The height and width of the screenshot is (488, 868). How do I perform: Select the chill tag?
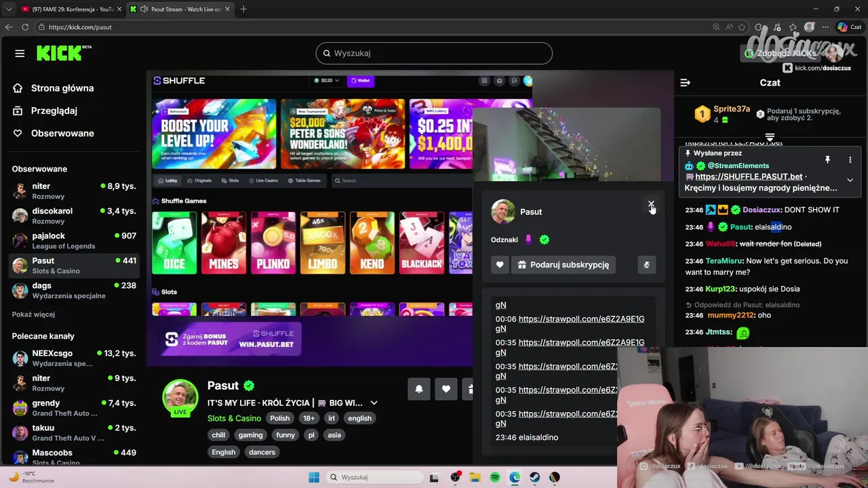218,435
